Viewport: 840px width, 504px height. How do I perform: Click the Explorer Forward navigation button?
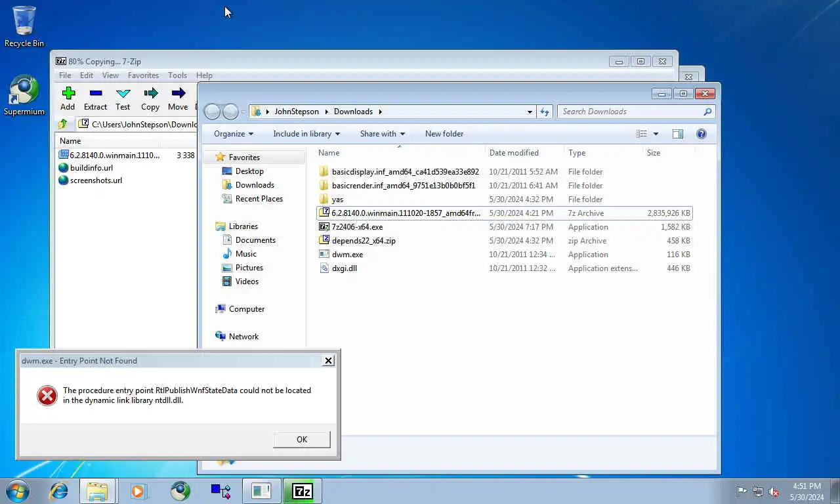point(230,112)
